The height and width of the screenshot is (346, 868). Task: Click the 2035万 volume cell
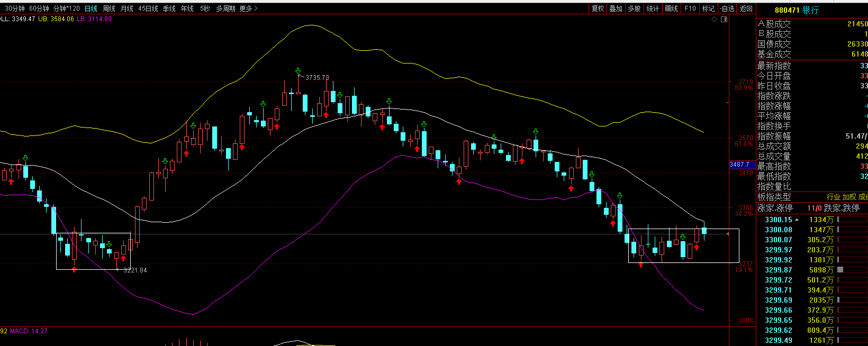[821, 300]
